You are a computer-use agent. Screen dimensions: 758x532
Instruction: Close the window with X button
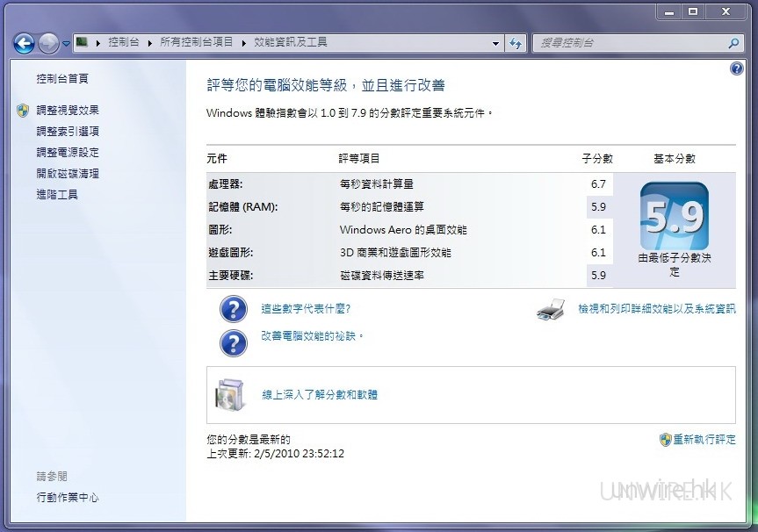click(x=726, y=12)
